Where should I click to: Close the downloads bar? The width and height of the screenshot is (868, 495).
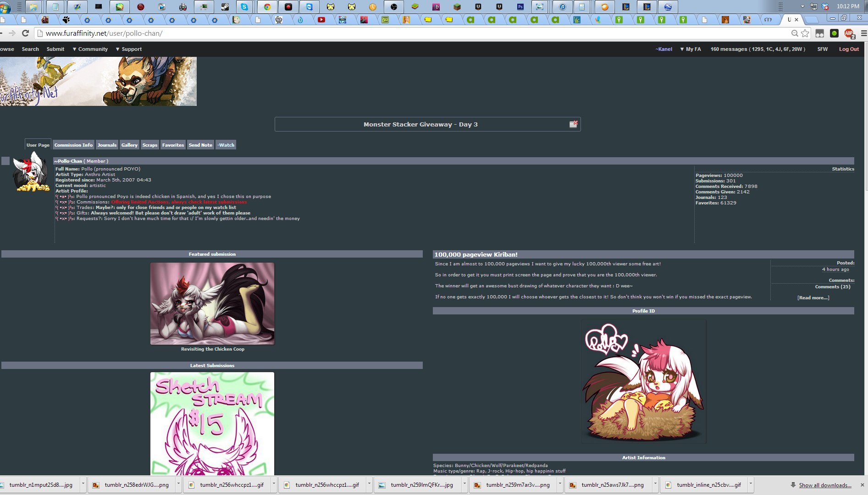point(862,485)
